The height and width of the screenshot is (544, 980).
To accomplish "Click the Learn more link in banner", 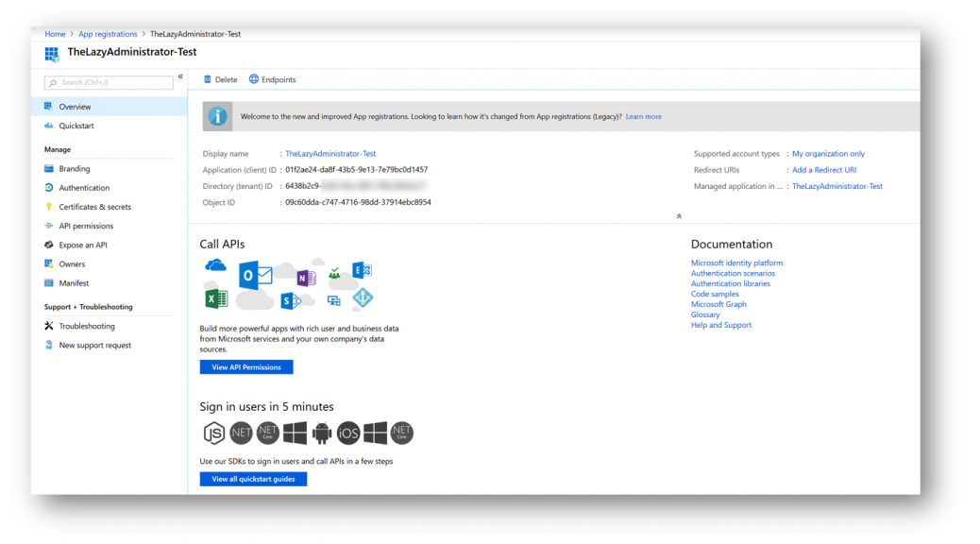I will pos(643,116).
